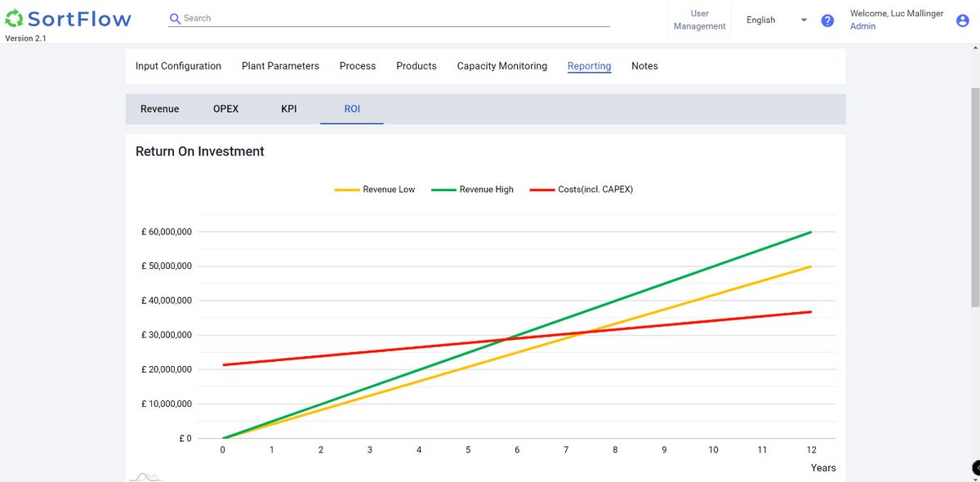This screenshot has height=482, width=980.
Task: Open the help question mark icon
Action: pos(827,20)
